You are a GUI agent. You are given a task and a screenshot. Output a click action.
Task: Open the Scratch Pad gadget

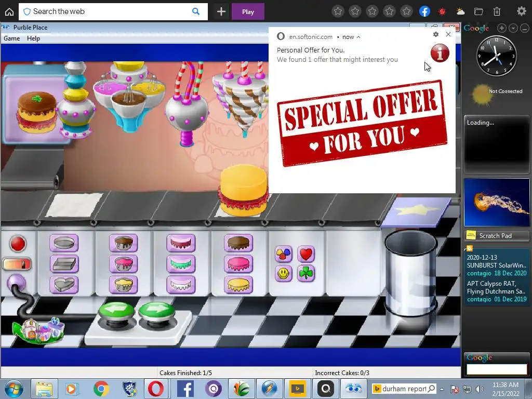click(496, 235)
